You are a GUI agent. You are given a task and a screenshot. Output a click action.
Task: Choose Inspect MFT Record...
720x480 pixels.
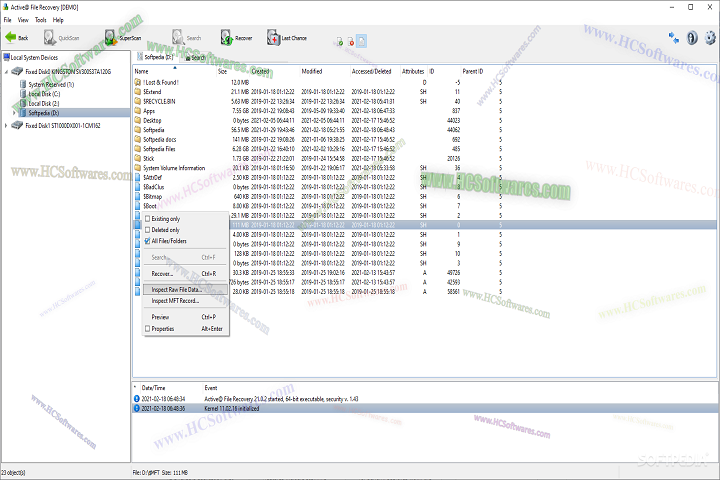185,301
